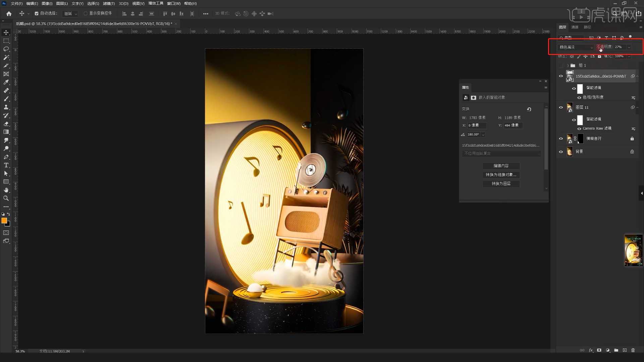The height and width of the screenshot is (362, 644).
Task: Click the Y position 494 input field
Action: [513, 125]
